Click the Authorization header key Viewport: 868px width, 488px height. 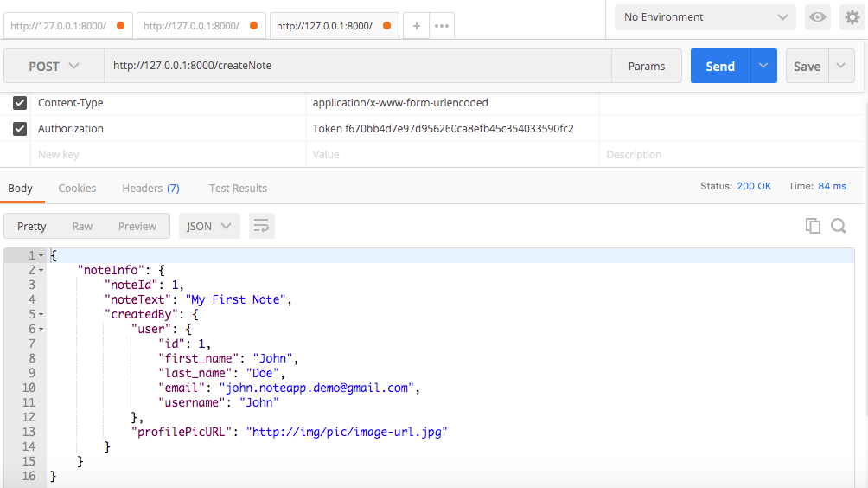pos(70,129)
